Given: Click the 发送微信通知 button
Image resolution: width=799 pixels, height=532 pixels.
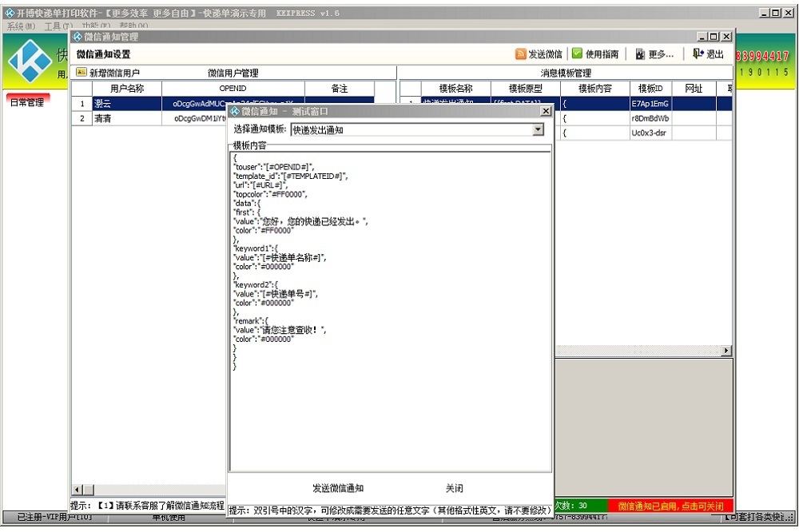Looking at the screenshot, I should (x=338, y=488).
